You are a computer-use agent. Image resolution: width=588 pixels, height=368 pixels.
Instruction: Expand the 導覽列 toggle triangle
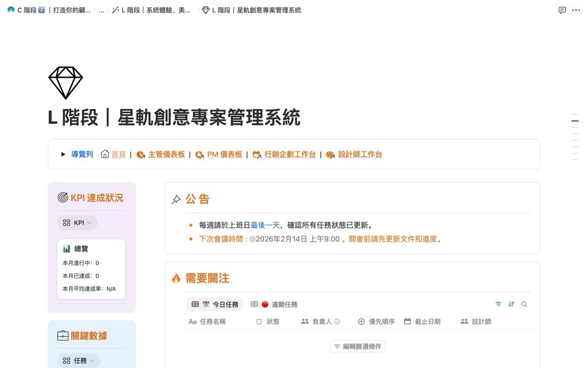click(63, 155)
